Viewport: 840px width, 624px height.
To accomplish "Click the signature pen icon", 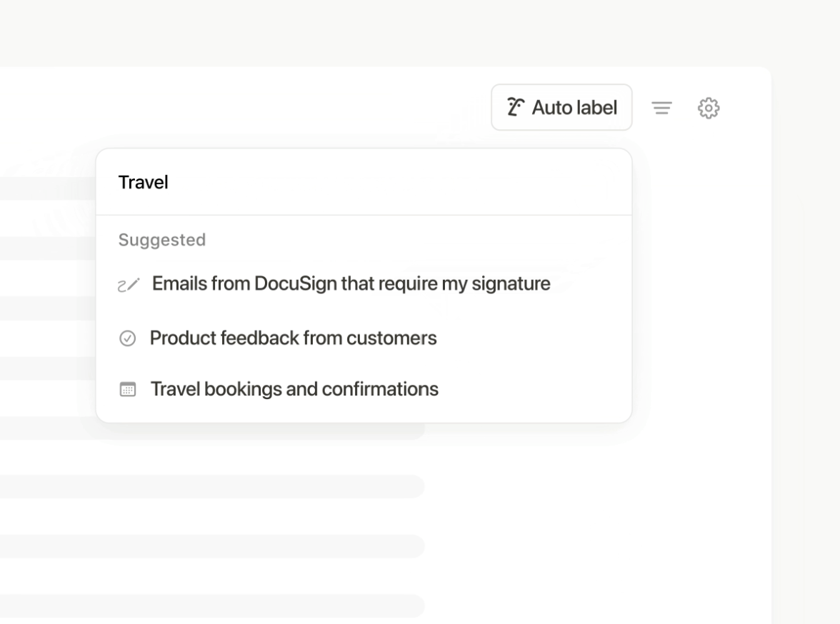I will click(x=129, y=285).
